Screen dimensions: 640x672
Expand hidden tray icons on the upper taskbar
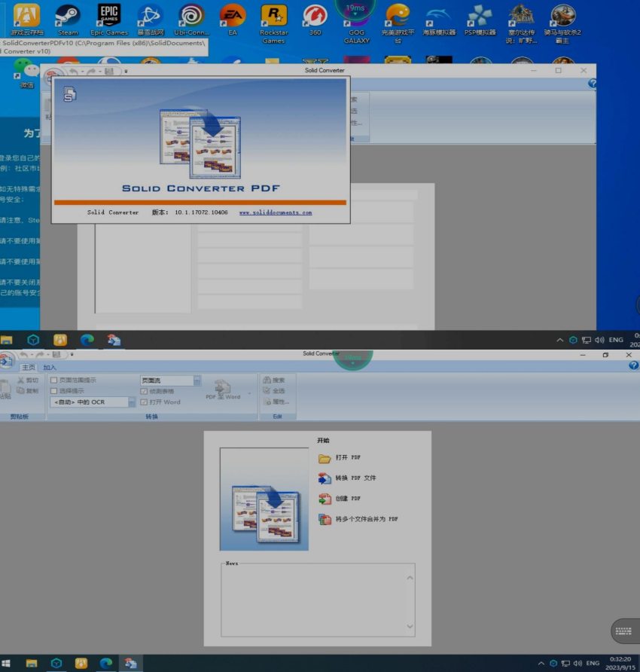coord(560,340)
